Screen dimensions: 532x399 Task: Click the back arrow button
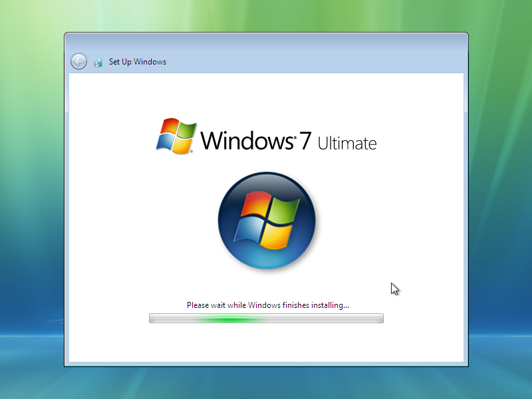click(78, 62)
